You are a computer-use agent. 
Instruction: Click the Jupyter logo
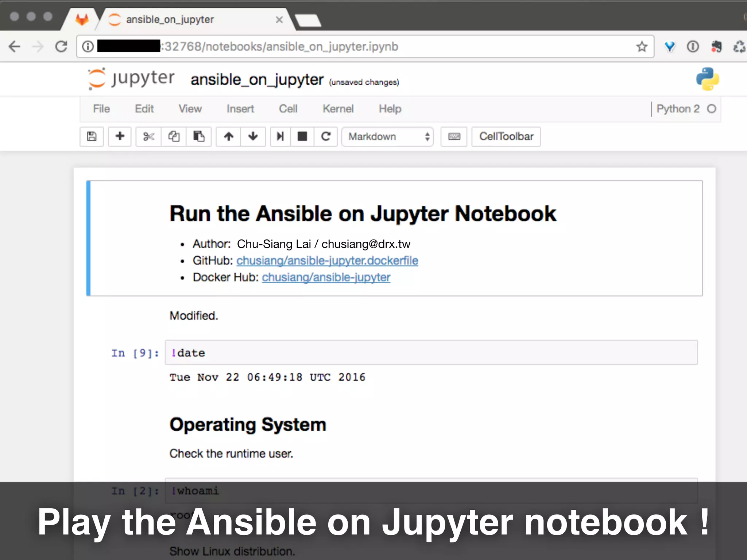click(x=131, y=78)
